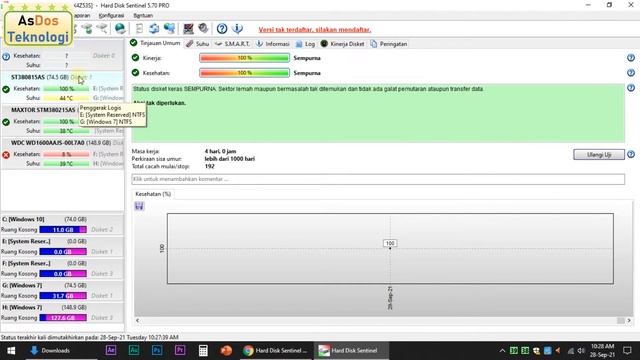
Task: Click the help icon beside green status text
Action: pyautogui.click(x=631, y=88)
